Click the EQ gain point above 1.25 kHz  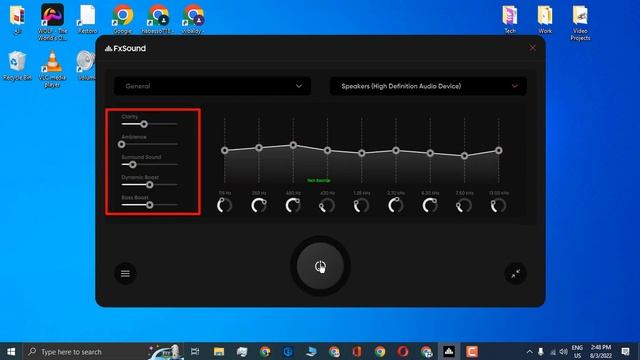[x=362, y=153]
